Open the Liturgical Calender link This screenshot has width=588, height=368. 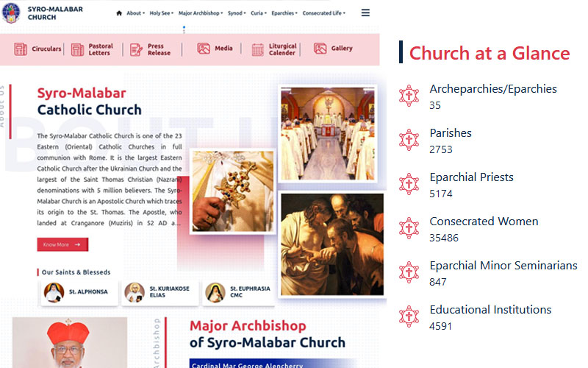tap(282, 49)
